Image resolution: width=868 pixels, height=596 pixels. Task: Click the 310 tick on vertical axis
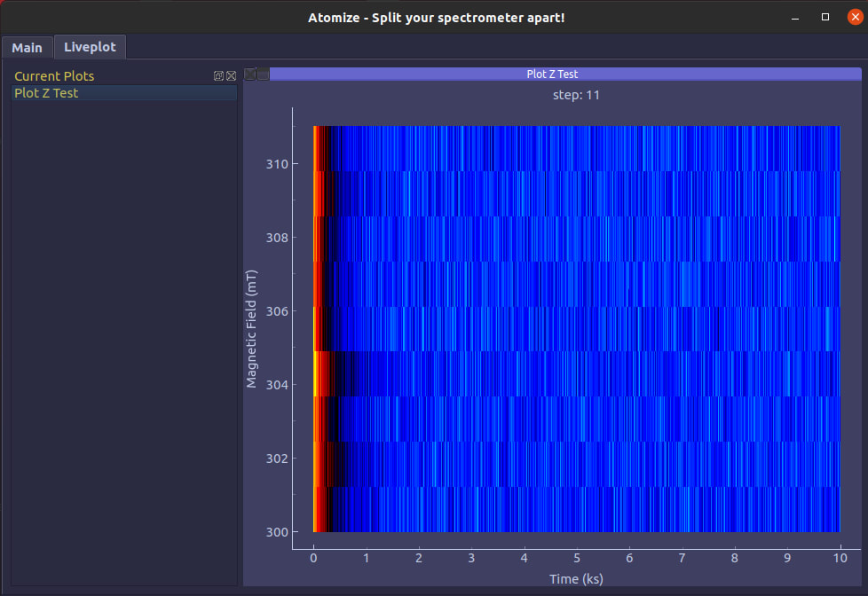point(277,164)
